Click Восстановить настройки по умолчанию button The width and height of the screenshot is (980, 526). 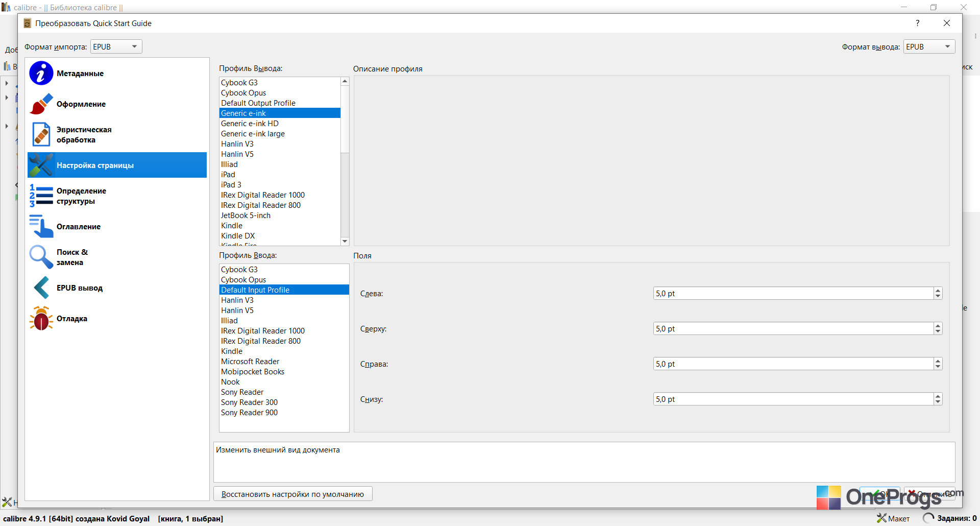tap(293, 494)
